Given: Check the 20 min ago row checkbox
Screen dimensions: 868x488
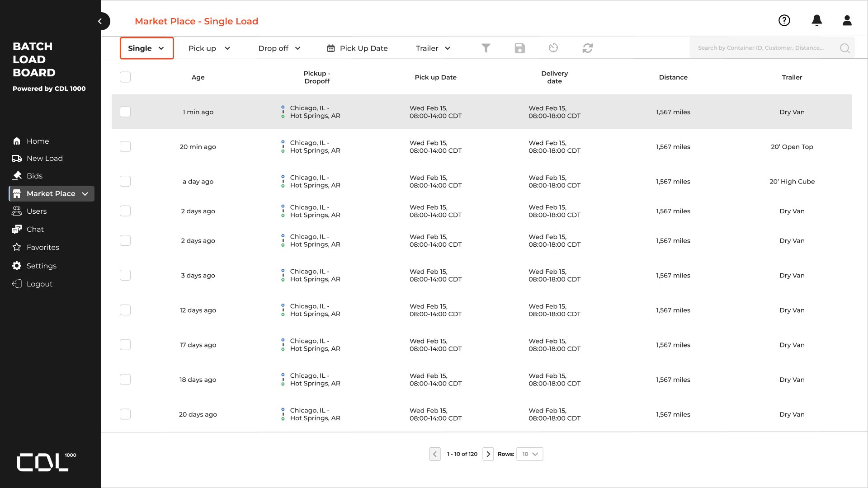Looking at the screenshot, I should pyautogui.click(x=125, y=146).
